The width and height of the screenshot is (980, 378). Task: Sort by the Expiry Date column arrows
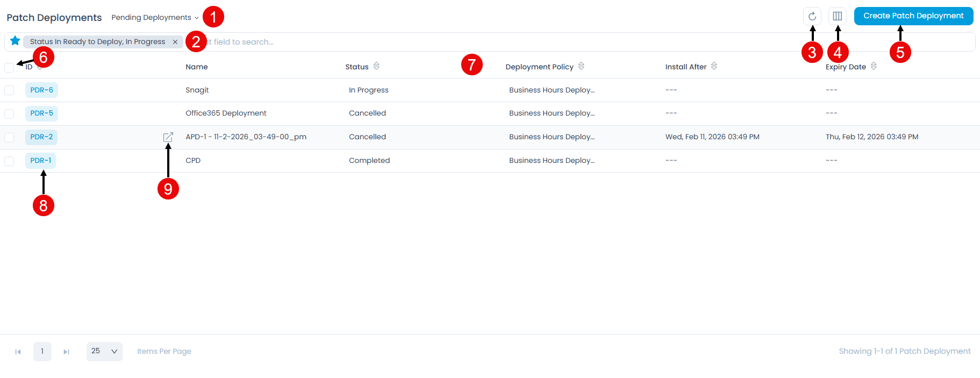[874, 66]
